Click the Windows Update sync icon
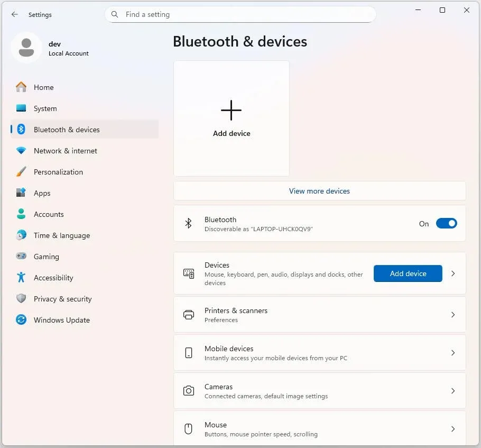This screenshot has width=481, height=448. [x=21, y=319]
